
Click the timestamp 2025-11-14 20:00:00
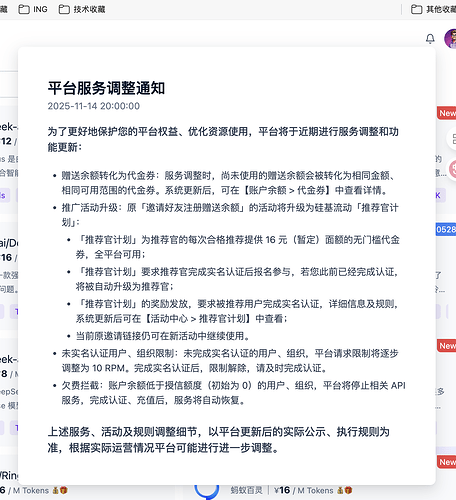[x=94, y=106]
